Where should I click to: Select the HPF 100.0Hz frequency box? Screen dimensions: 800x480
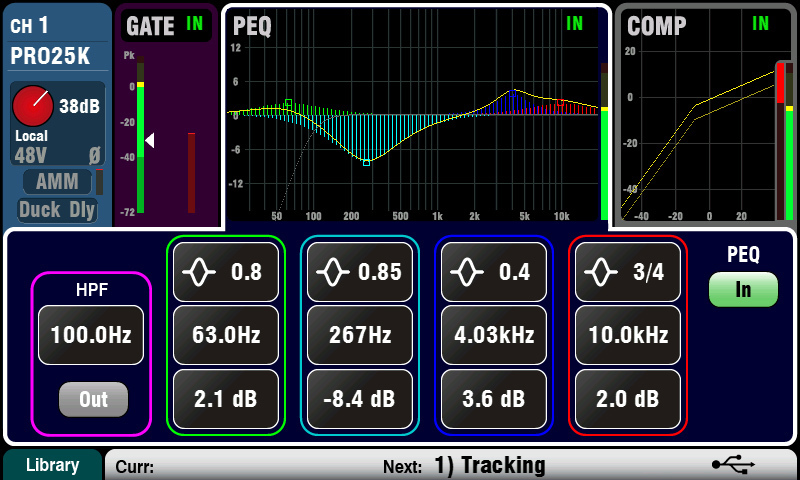point(92,335)
